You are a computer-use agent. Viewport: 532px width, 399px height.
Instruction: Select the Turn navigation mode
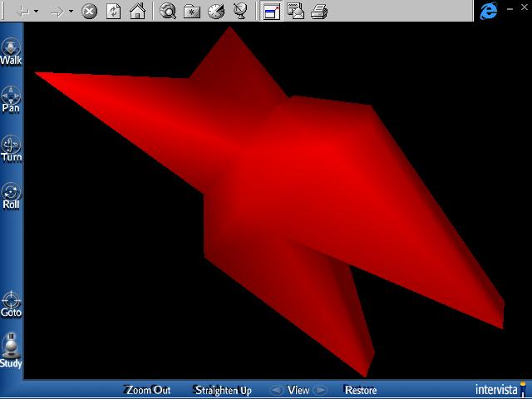coord(11,149)
